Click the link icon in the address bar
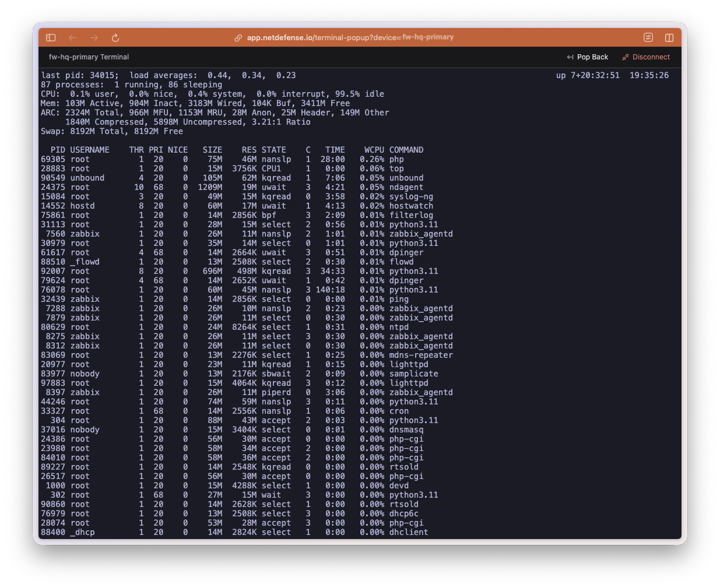 point(238,38)
